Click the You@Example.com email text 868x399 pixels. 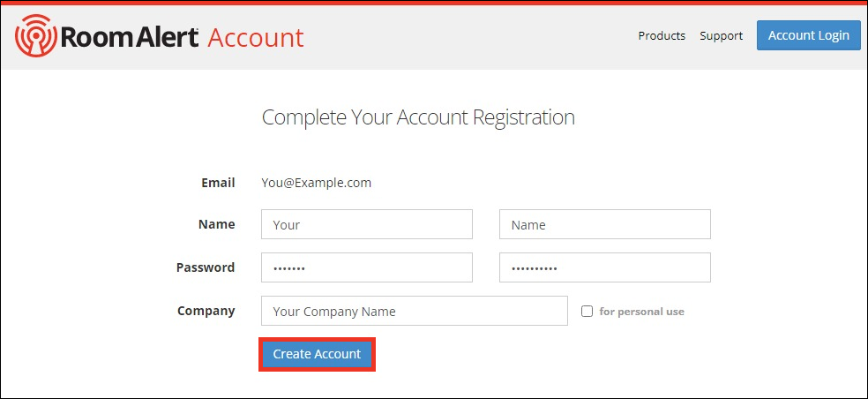coord(316,183)
